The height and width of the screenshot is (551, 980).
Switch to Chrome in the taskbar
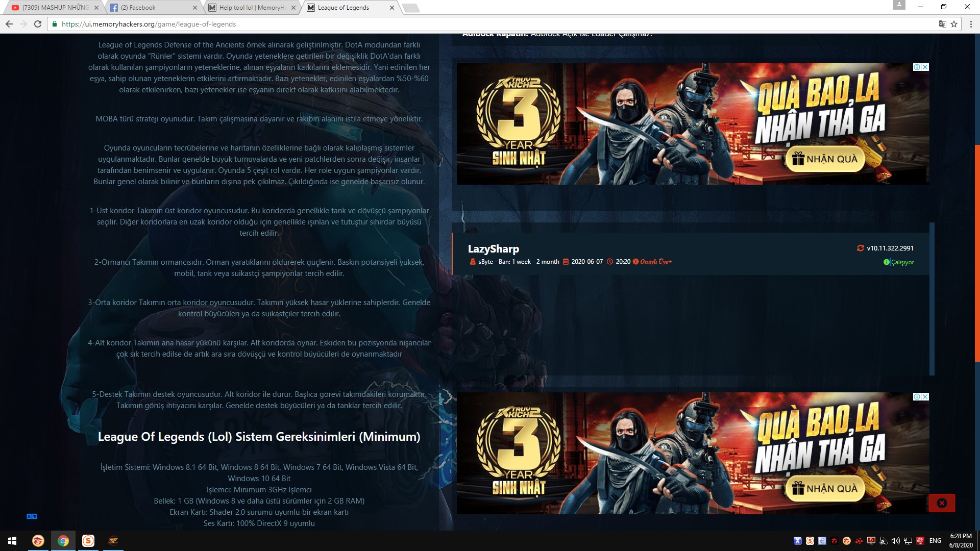pyautogui.click(x=63, y=541)
